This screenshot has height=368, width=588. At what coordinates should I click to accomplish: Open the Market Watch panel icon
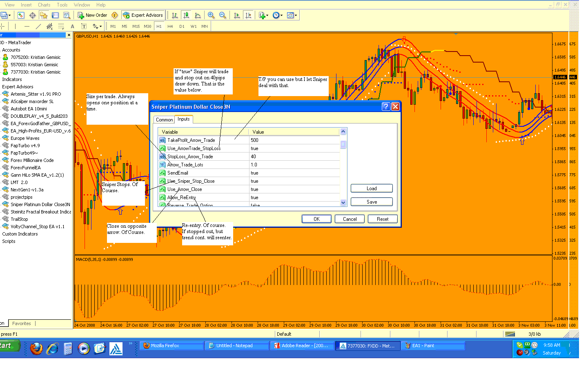(x=21, y=15)
